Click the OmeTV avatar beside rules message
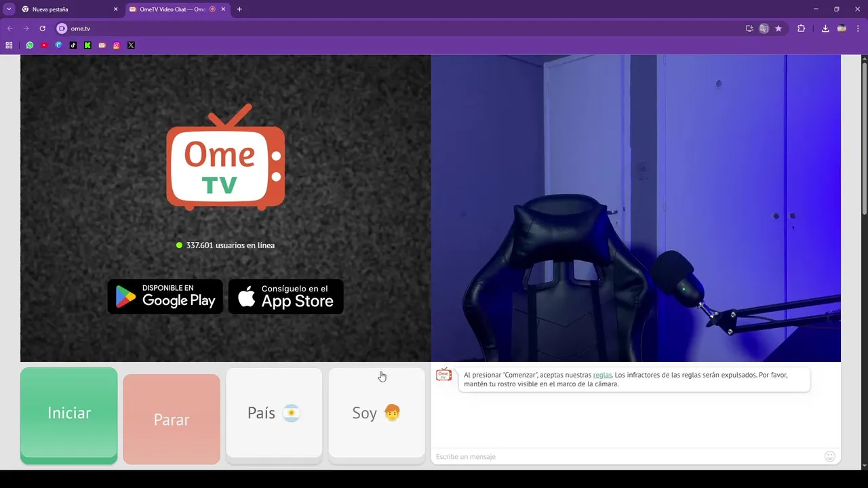The image size is (868, 488). [x=443, y=374]
